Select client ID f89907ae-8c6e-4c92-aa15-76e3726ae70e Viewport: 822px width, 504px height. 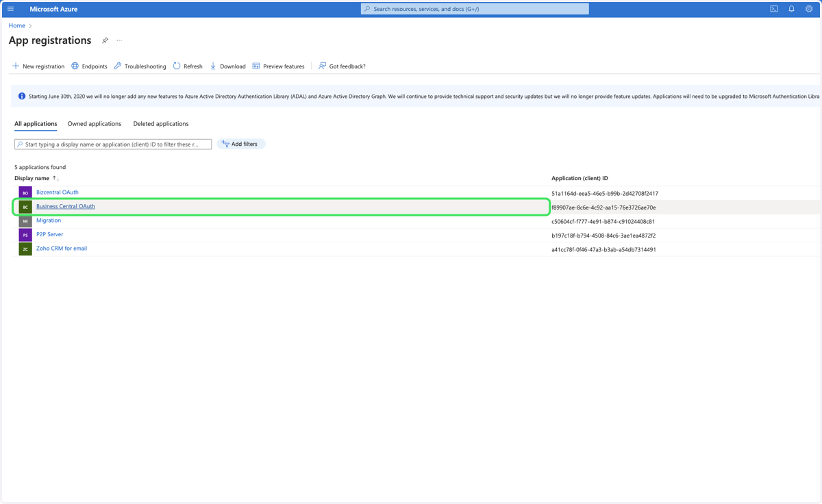pos(603,207)
